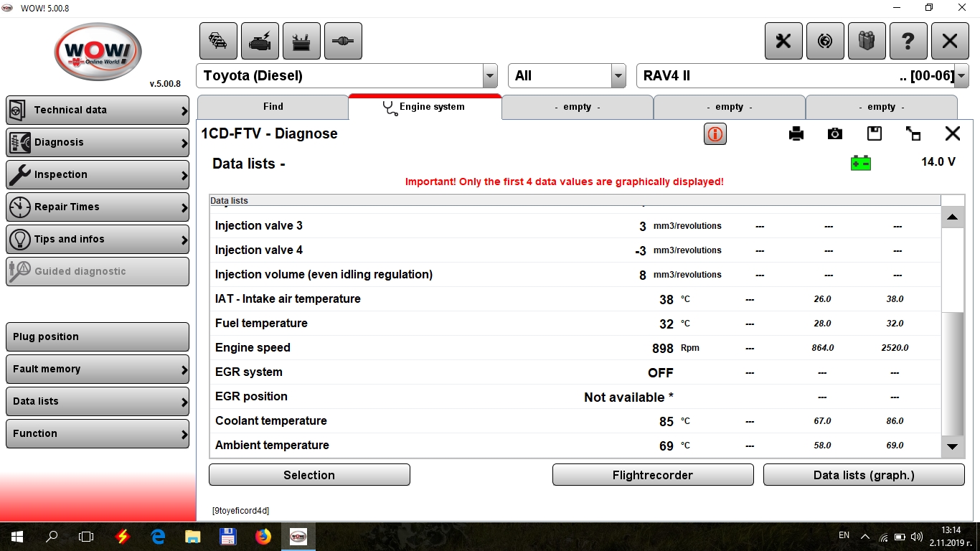Image resolution: width=980 pixels, height=551 pixels.
Task: Select the Engine speed row
Action: pyautogui.click(x=575, y=348)
